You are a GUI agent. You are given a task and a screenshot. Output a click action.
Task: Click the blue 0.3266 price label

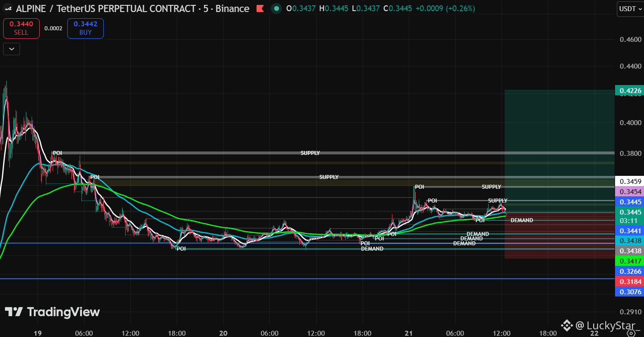coord(629,271)
